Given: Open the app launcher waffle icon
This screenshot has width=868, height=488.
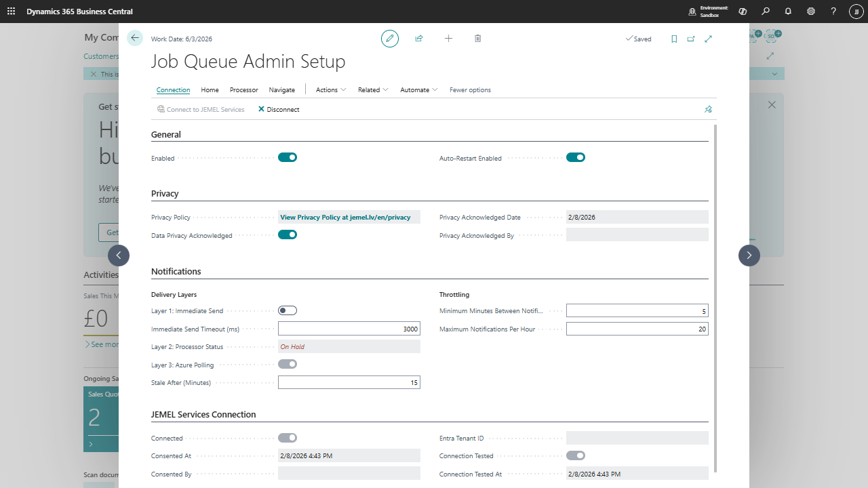Looking at the screenshot, I should (x=12, y=12).
